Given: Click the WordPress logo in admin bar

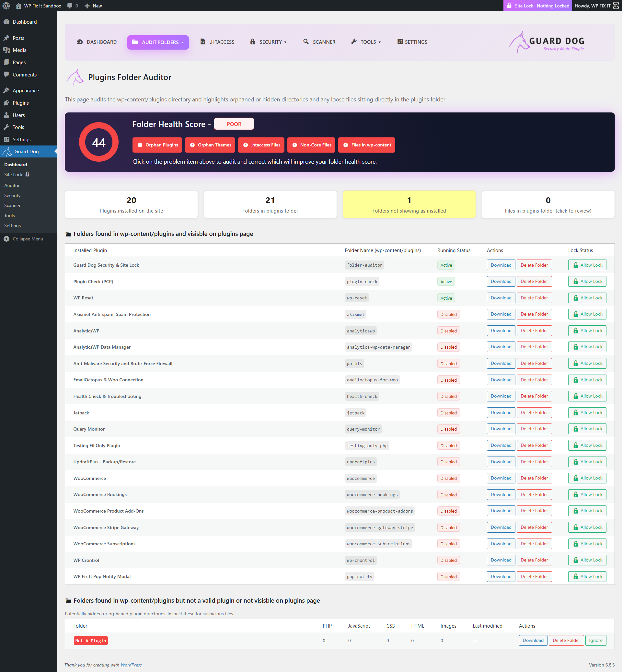Looking at the screenshot, I should (x=6, y=6).
